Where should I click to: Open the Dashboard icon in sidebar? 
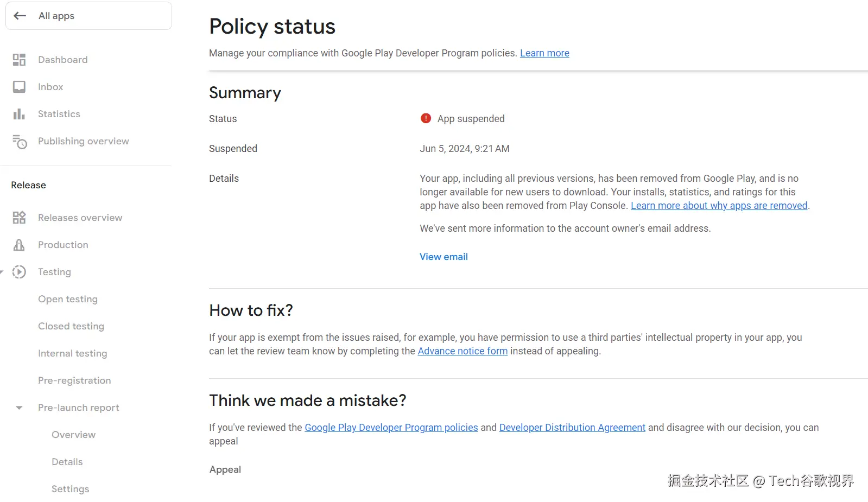(x=19, y=60)
